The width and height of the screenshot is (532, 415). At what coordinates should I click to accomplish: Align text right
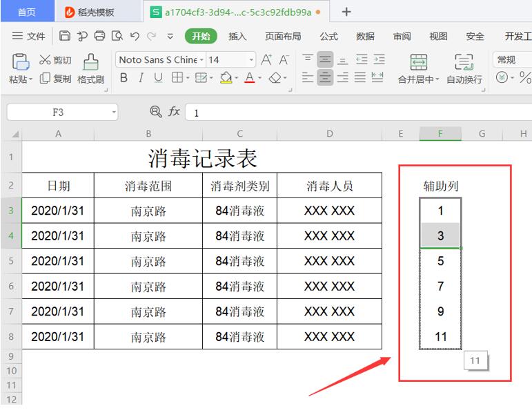point(343,78)
